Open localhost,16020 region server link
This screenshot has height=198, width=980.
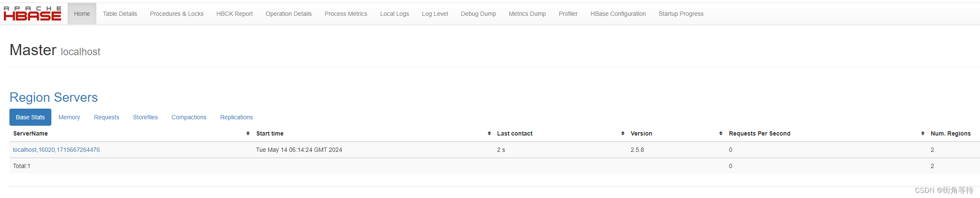pos(56,150)
